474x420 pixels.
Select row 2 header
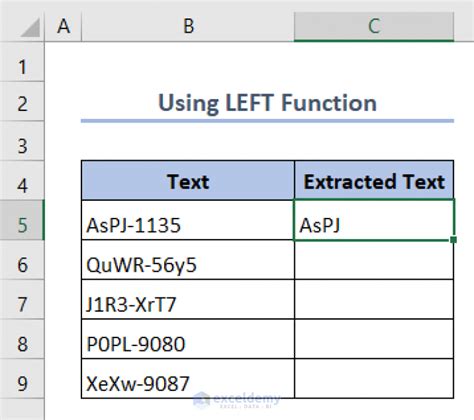pos(22,101)
